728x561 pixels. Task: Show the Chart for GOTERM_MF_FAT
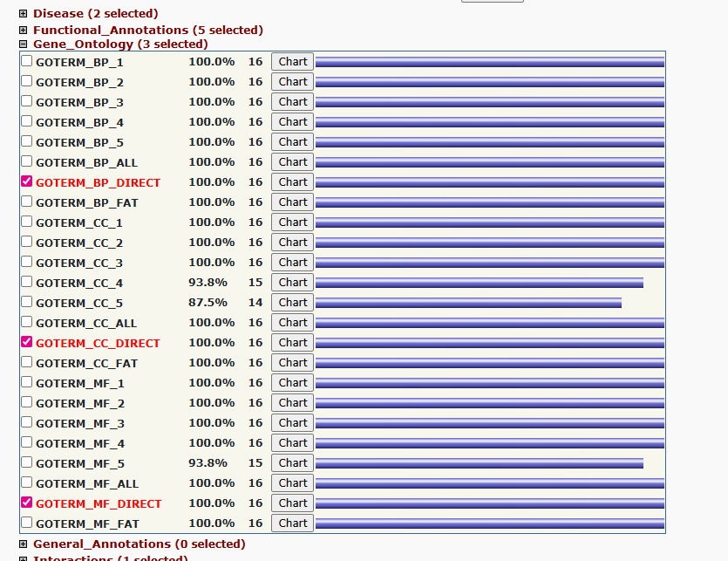pyautogui.click(x=292, y=523)
